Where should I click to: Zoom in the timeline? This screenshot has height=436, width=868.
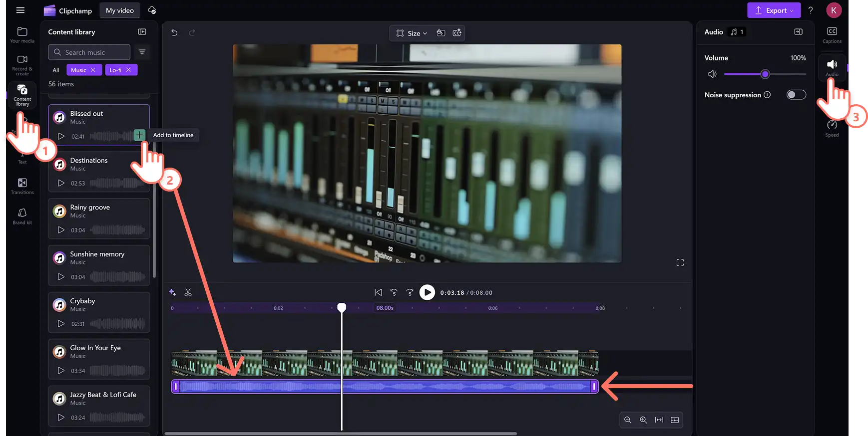(643, 420)
